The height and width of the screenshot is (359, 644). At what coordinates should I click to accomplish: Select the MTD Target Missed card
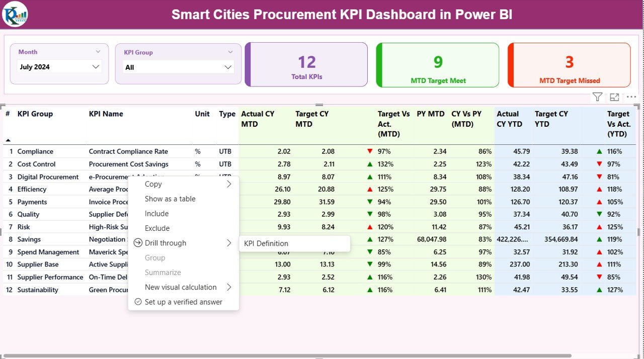coord(569,64)
